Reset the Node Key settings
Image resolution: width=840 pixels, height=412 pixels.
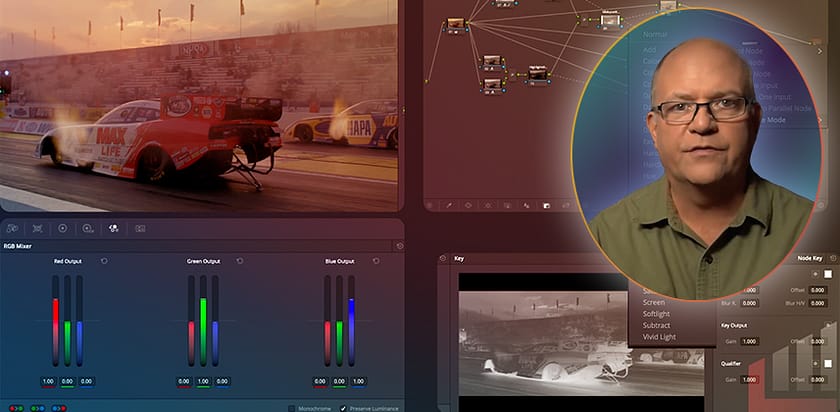(x=832, y=258)
